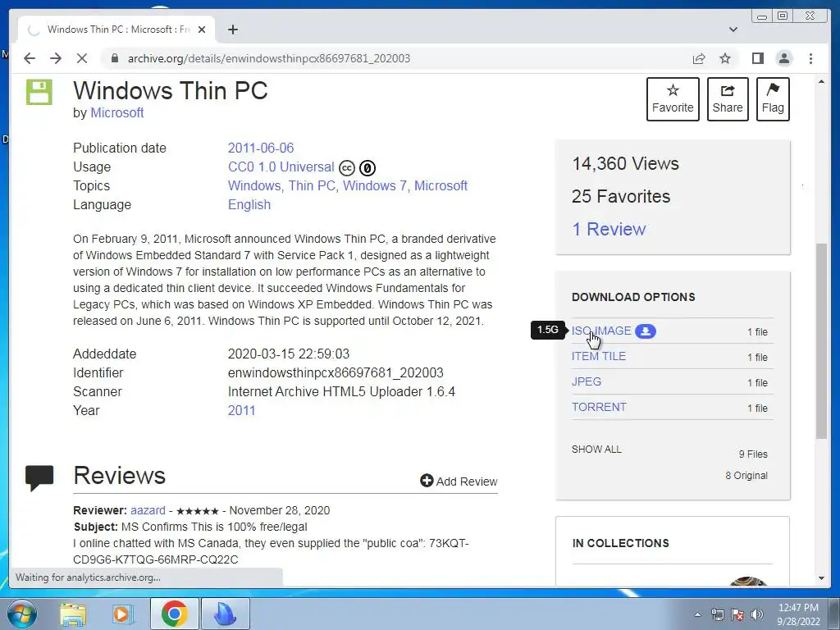Open Chrome's three-dot menu
The image size is (840, 630).
click(810, 58)
